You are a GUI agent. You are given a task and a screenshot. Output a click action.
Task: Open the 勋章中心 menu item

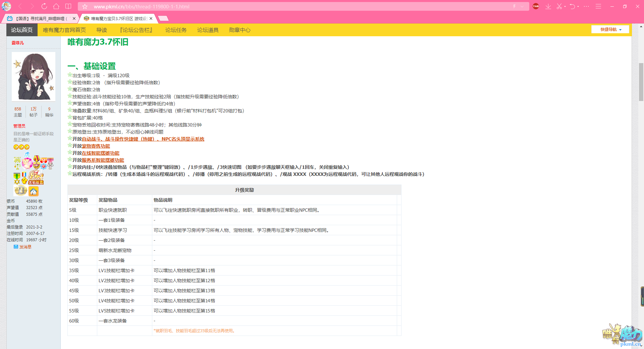click(x=239, y=30)
